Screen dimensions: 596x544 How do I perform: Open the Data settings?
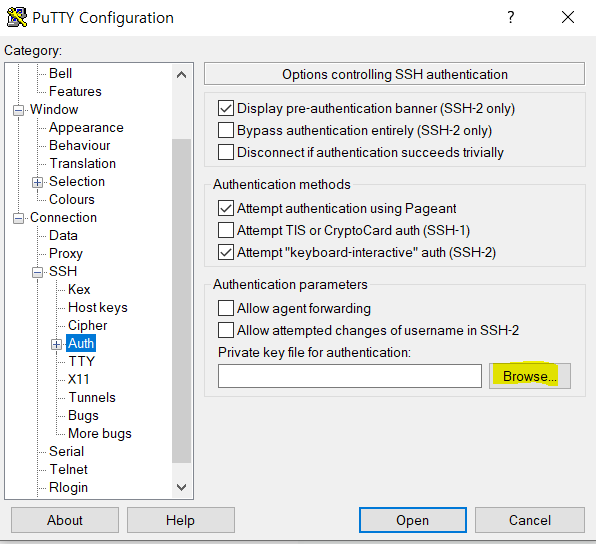pos(63,235)
